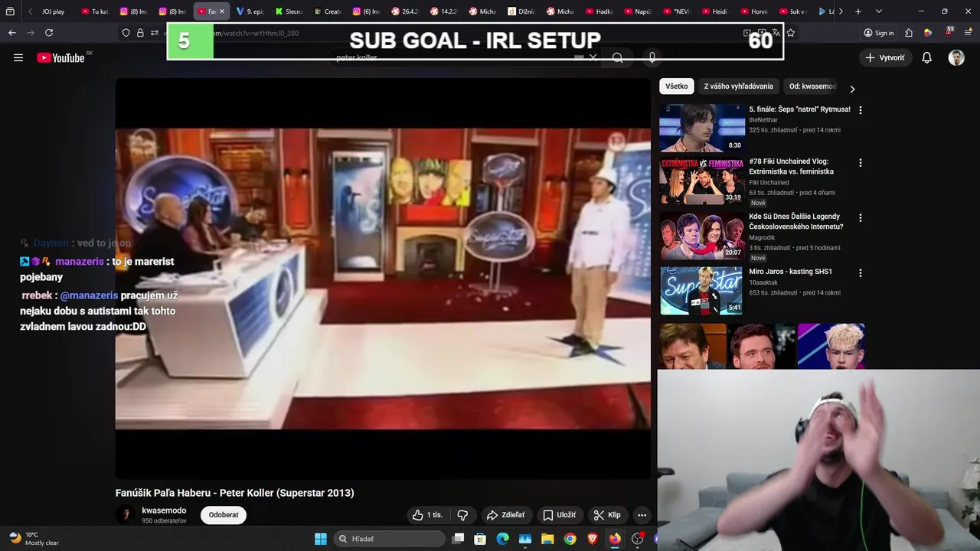
Task: Open options for 'Kde Sú Dnes Ďalšie Legendy'
Action: tap(861, 218)
